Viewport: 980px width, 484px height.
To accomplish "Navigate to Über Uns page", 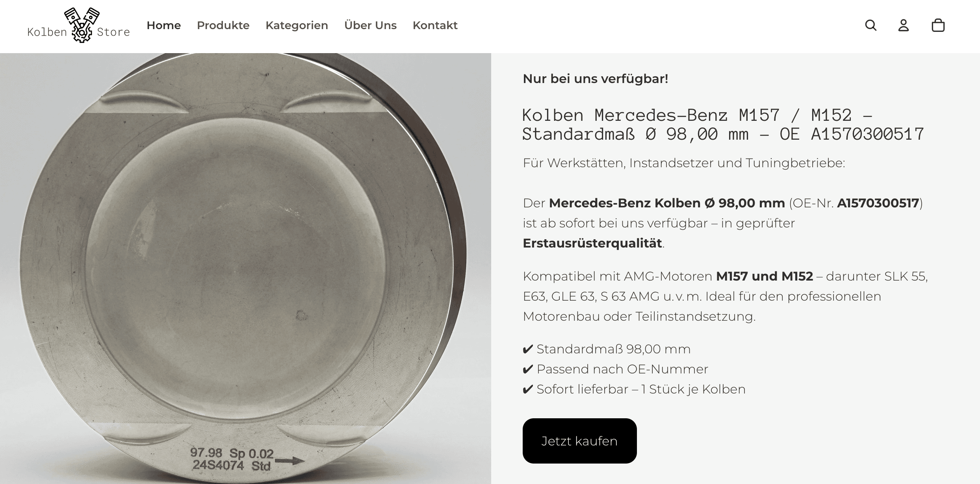I will click(x=371, y=26).
